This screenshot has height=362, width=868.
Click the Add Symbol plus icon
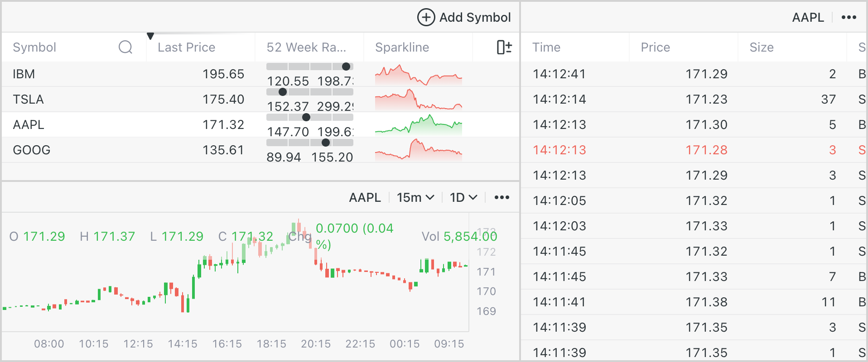426,17
